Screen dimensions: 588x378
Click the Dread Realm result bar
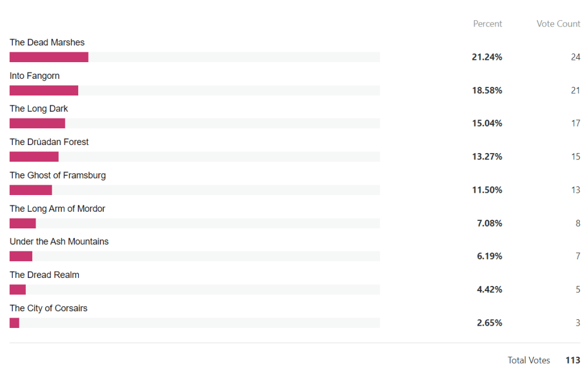[x=18, y=289]
